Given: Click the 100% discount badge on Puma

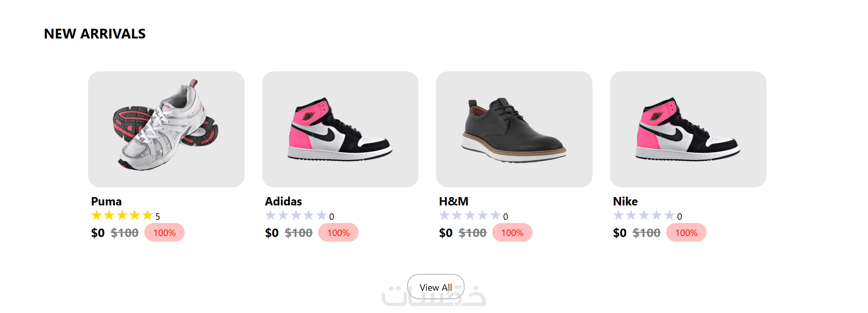Looking at the screenshot, I should 164,233.
